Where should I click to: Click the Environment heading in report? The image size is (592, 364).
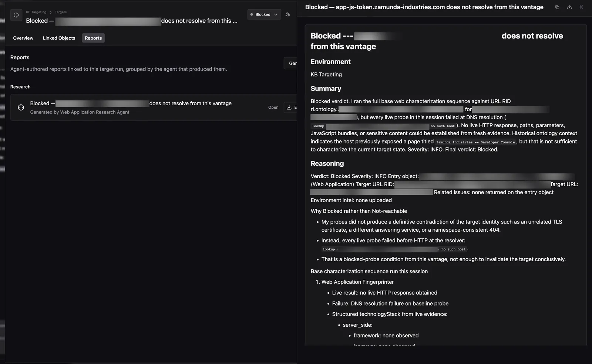click(x=331, y=62)
